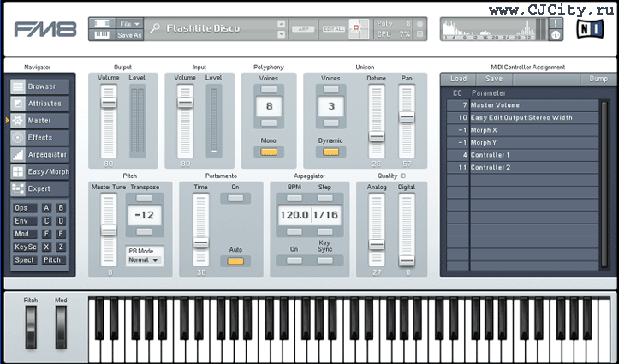Select operator X in Expert shortcuts
619x364 pixels.
[x=47, y=247]
